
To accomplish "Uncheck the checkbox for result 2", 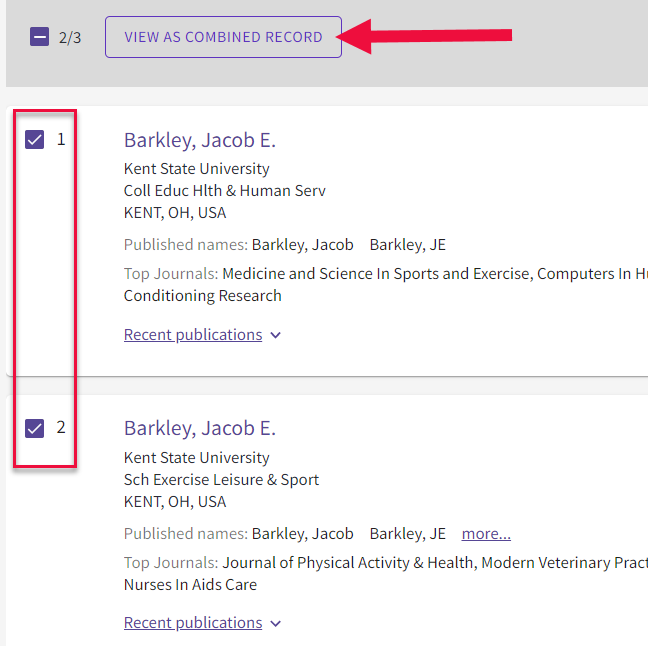I will click(35, 428).
